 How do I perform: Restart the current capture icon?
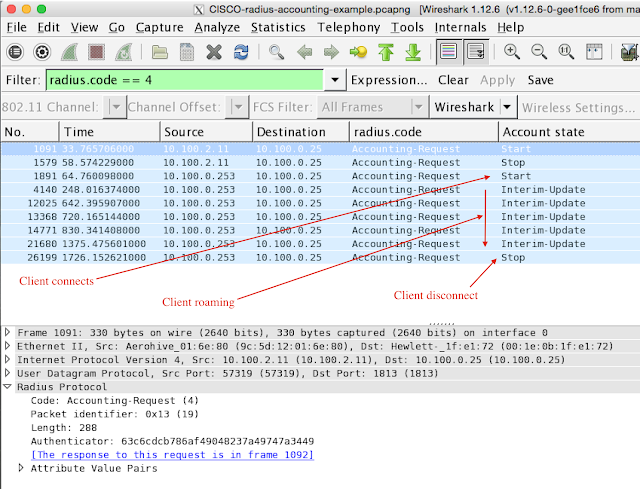124,52
